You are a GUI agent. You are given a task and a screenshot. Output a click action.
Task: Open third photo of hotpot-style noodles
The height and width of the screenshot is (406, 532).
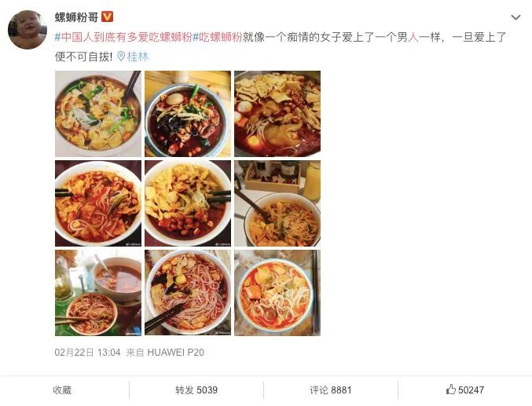pos(277,114)
